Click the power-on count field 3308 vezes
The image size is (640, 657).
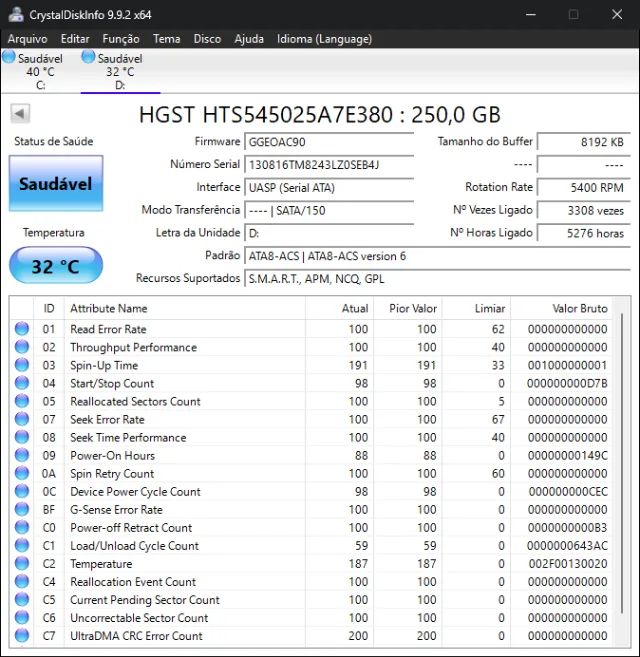pos(583,210)
